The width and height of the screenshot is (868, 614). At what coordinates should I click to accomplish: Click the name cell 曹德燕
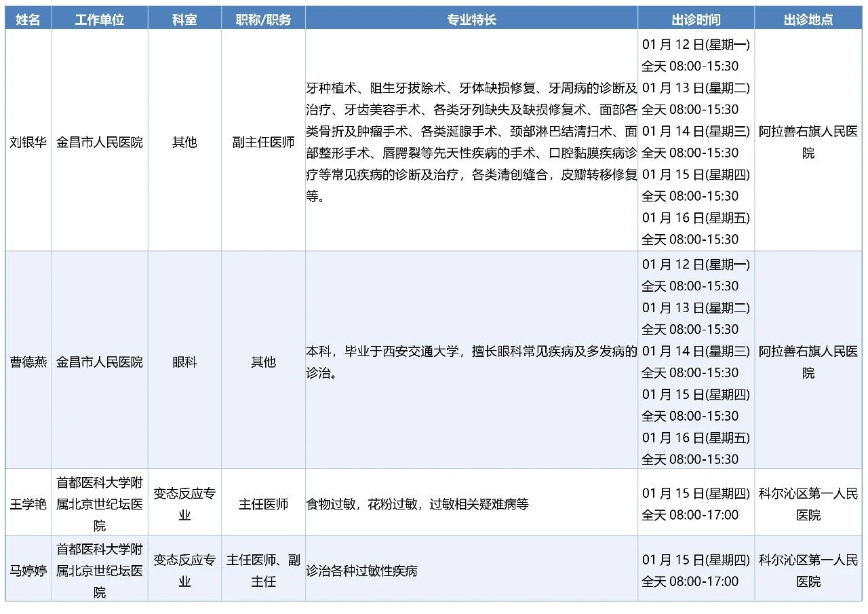tap(28, 362)
